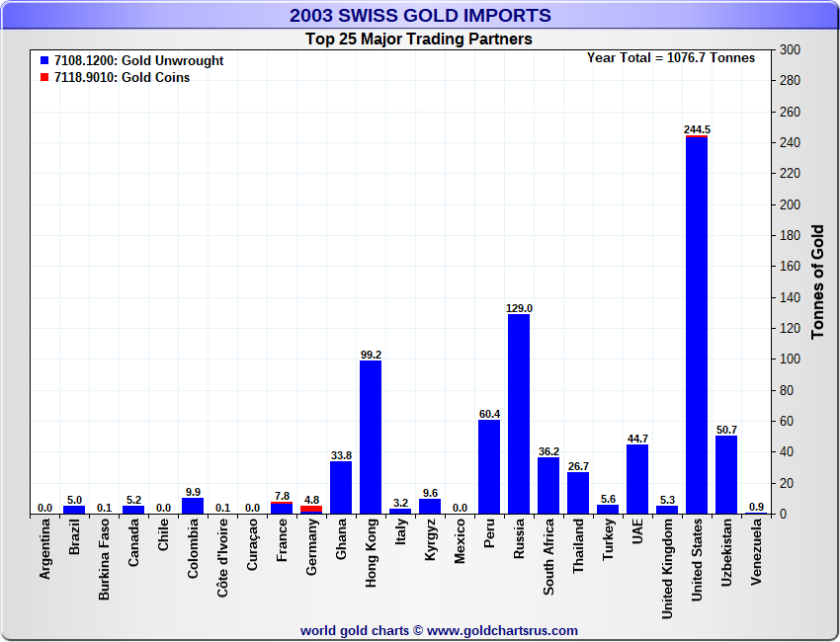The width and height of the screenshot is (840, 642).
Task: Click the Turkey axis label
Action: (608, 539)
